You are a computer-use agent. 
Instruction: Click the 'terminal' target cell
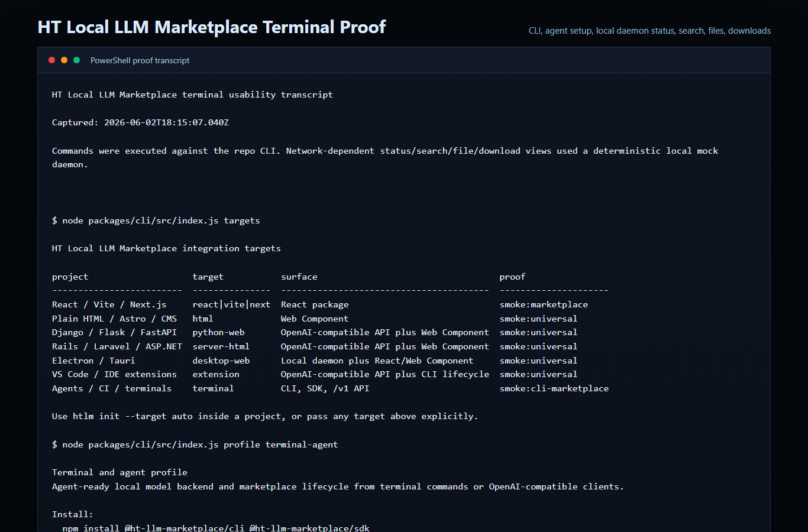tap(213, 388)
